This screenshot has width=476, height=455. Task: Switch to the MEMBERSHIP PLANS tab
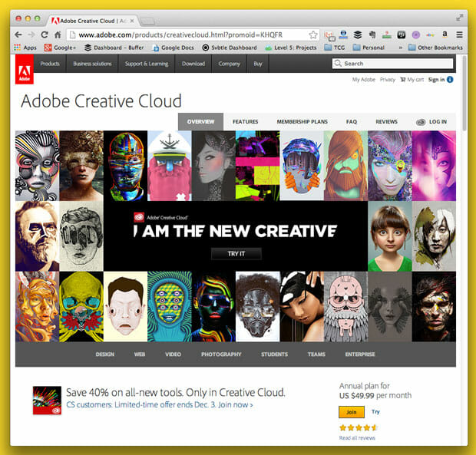pyautogui.click(x=302, y=122)
